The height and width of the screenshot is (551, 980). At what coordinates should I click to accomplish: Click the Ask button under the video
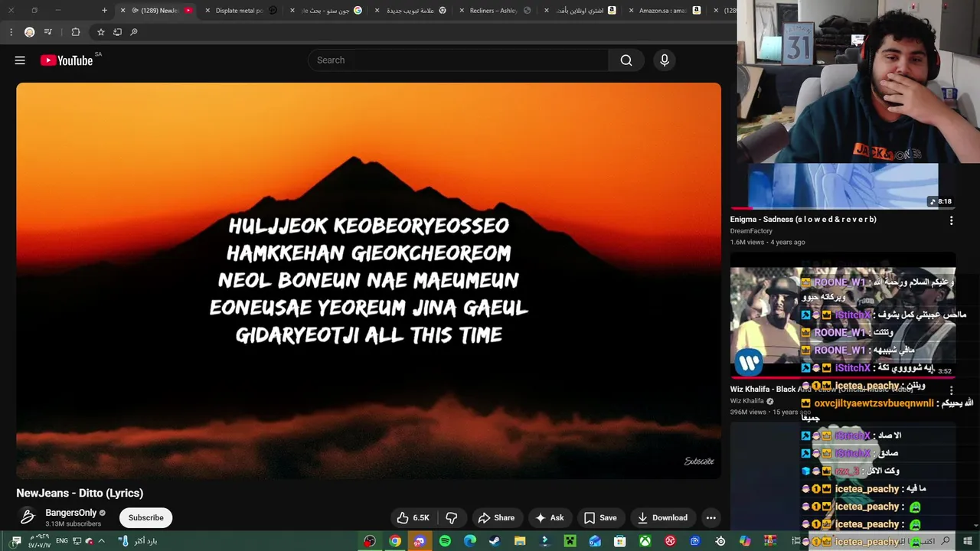coord(550,518)
